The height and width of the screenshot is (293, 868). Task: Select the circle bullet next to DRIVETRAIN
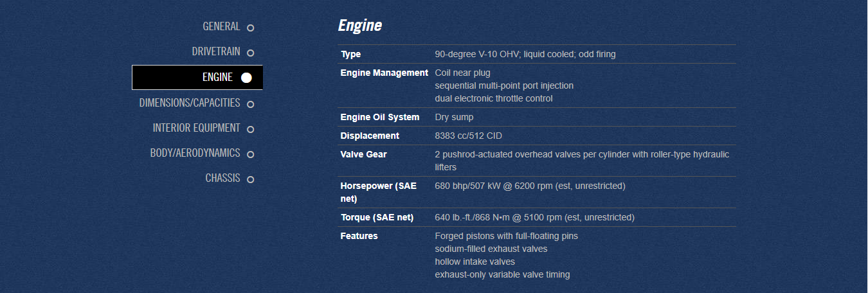pyautogui.click(x=250, y=53)
